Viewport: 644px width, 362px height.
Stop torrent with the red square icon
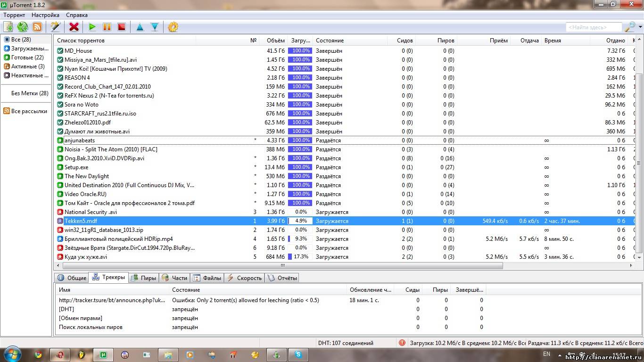point(122,27)
